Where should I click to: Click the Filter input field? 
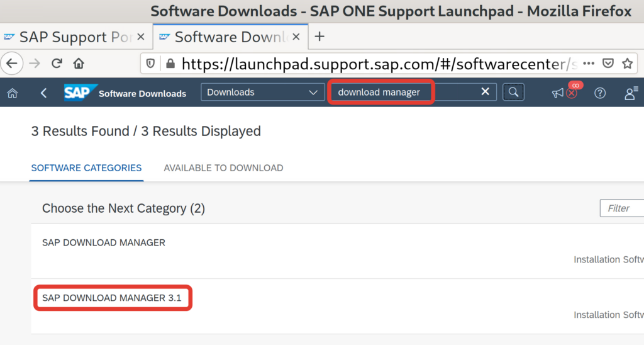(621, 208)
